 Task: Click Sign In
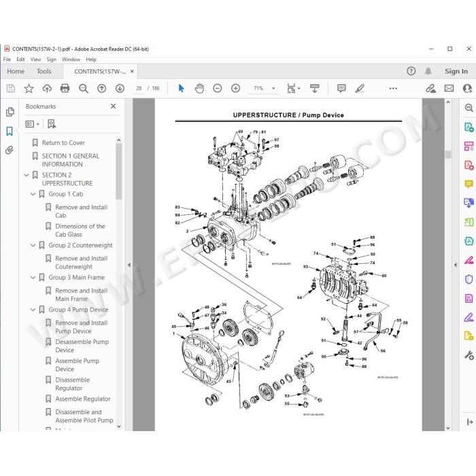456,71
